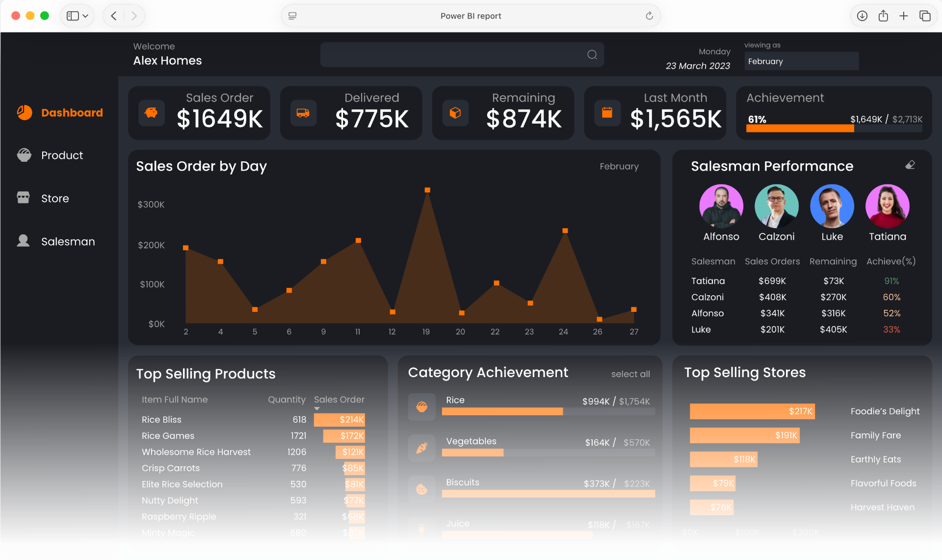
Task: Select Alfonso salesman avatar
Action: 721,206
